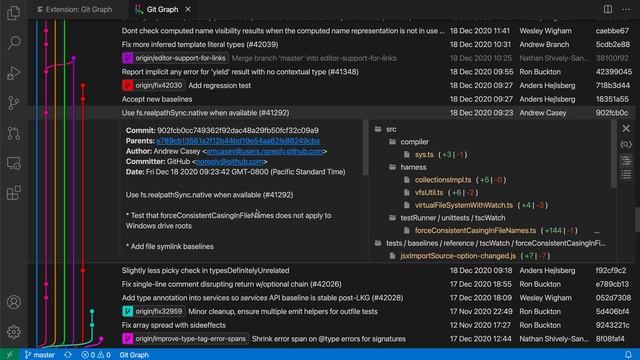Open the Extensions view
Screen dimensions: 640x360
(13, 193)
